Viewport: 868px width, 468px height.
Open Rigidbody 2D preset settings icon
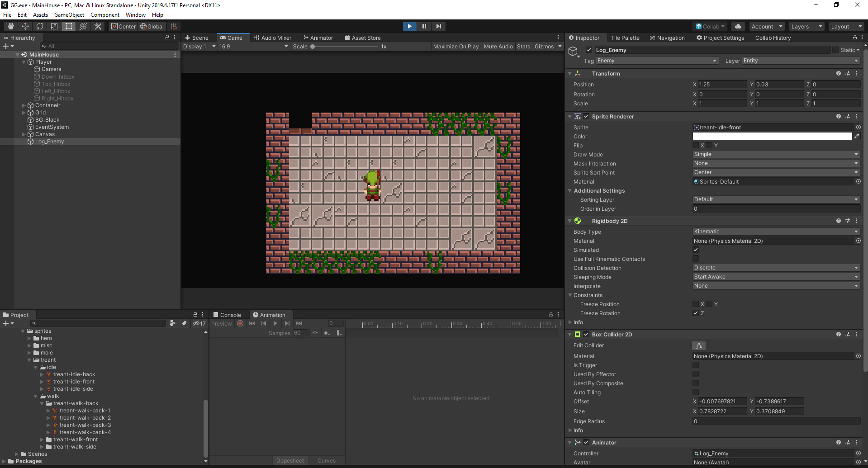click(x=848, y=221)
